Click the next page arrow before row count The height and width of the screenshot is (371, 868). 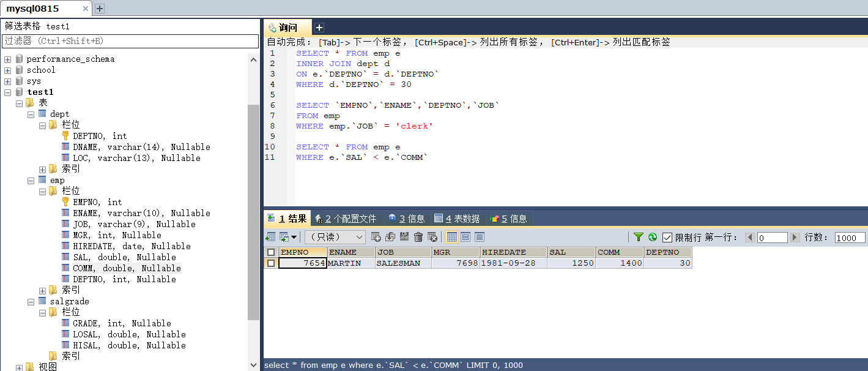[795, 238]
